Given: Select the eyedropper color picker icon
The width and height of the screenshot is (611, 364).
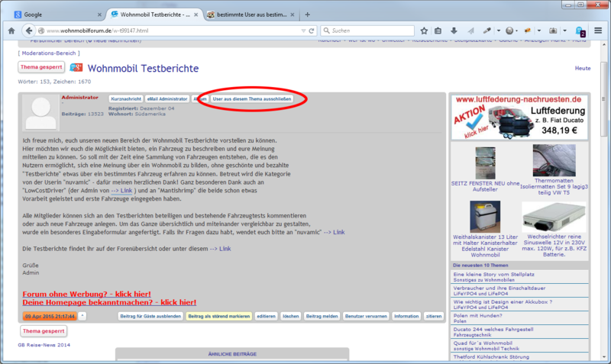Looking at the screenshot, I should pos(487,31).
